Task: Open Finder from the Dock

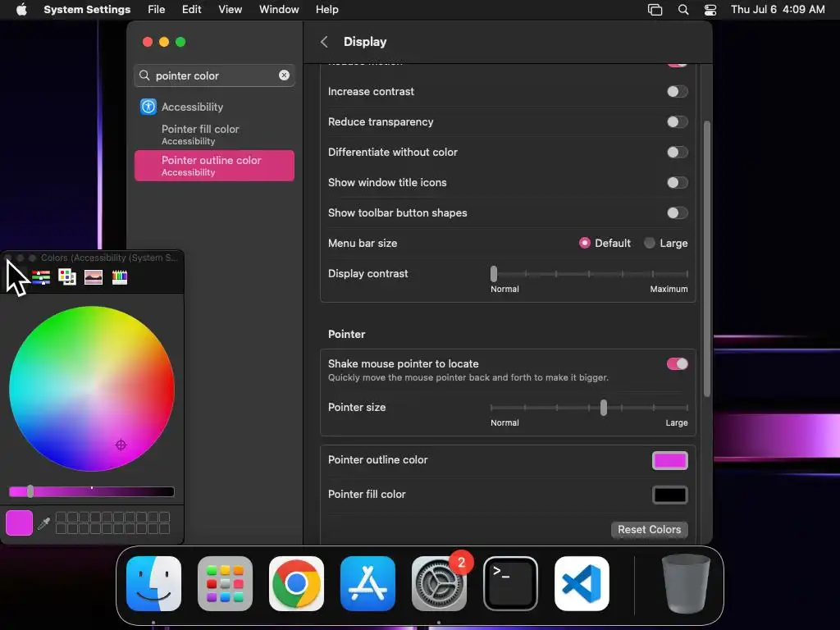Action: click(x=153, y=583)
